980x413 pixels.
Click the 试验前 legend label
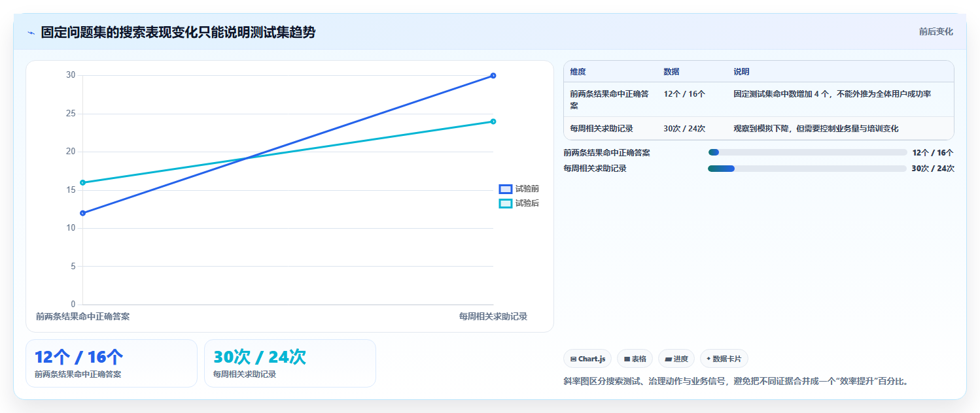[527, 189]
